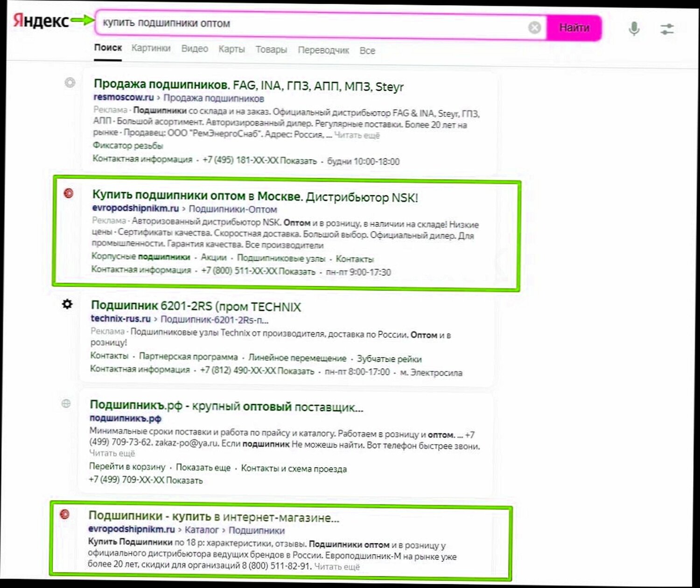This screenshot has width=700, height=588.
Task: Open the Перейти в корзину sitelink
Action: (127, 467)
